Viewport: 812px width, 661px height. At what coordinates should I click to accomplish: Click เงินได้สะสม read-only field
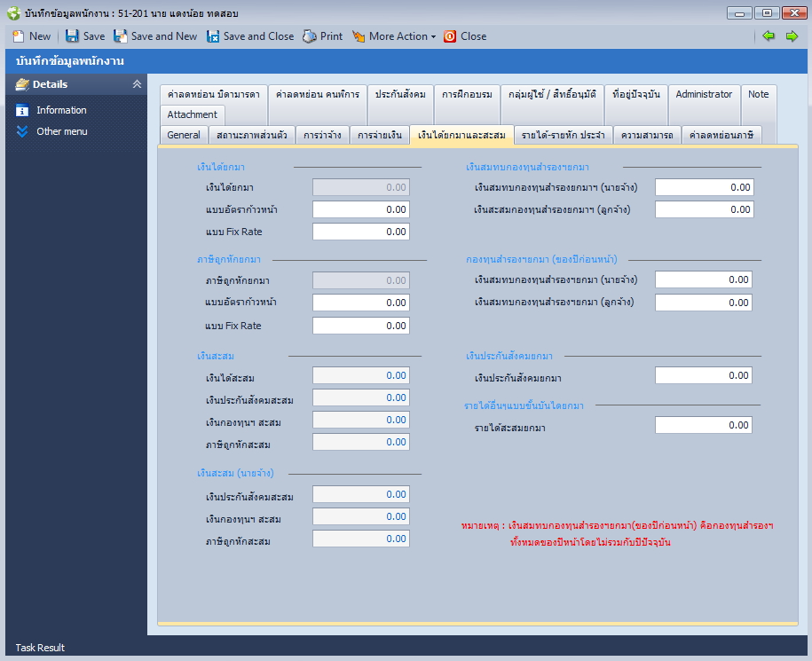tap(361, 375)
